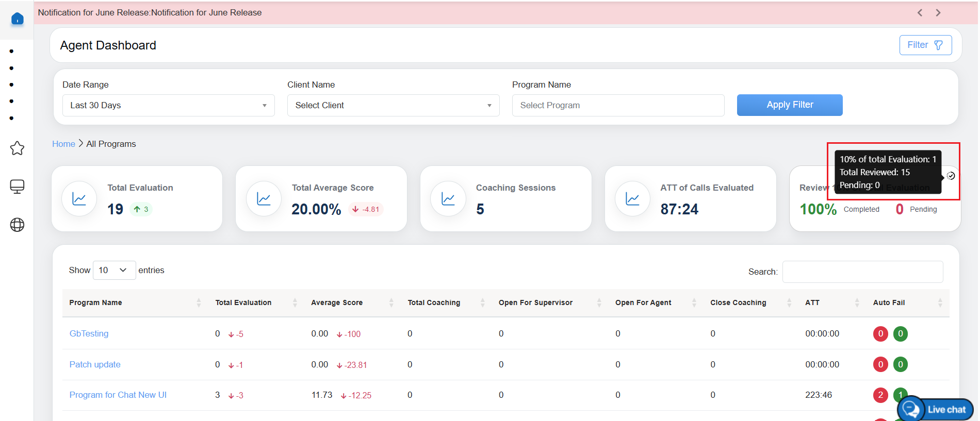This screenshot has height=421, width=980.
Task: Toggle the Filter button at top right
Action: click(925, 45)
